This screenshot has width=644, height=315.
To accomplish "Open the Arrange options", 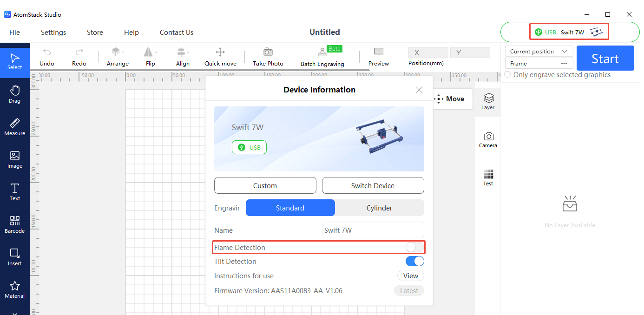I will [118, 57].
